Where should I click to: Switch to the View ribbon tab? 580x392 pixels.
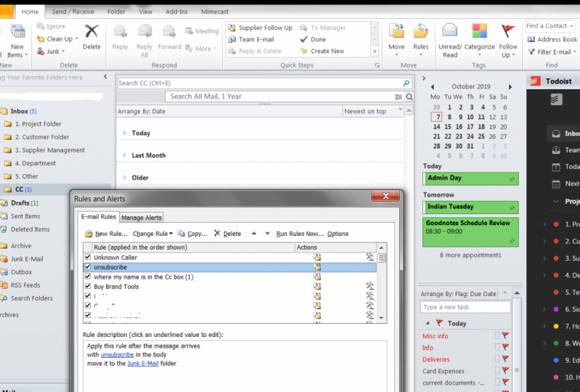click(145, 12)
